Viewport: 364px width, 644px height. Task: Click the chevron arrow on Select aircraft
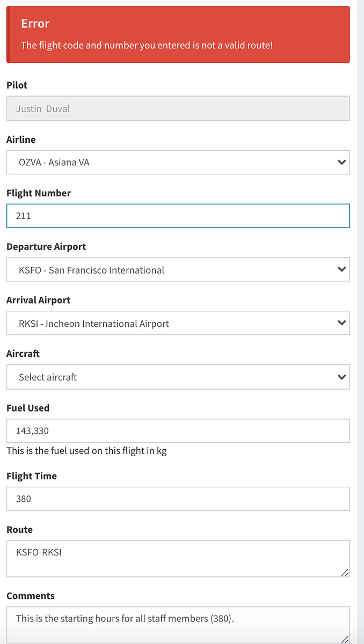pos(341,377)
